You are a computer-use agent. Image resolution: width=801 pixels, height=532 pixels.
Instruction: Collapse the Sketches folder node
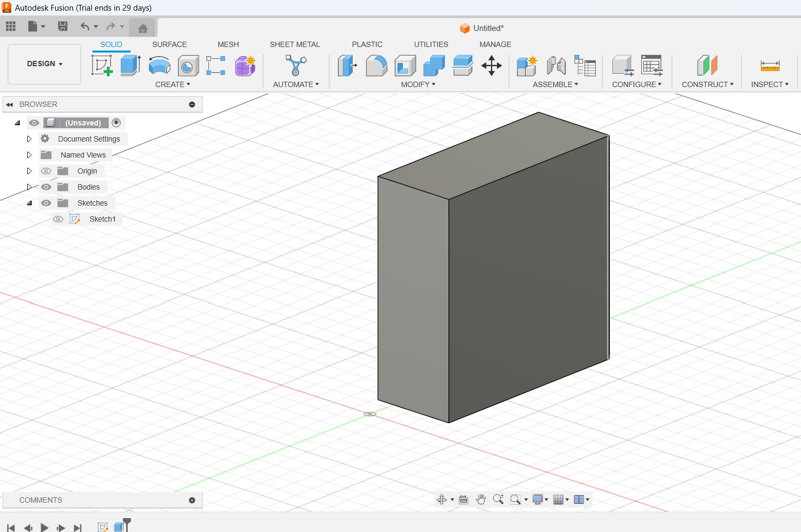click(29, 203)
